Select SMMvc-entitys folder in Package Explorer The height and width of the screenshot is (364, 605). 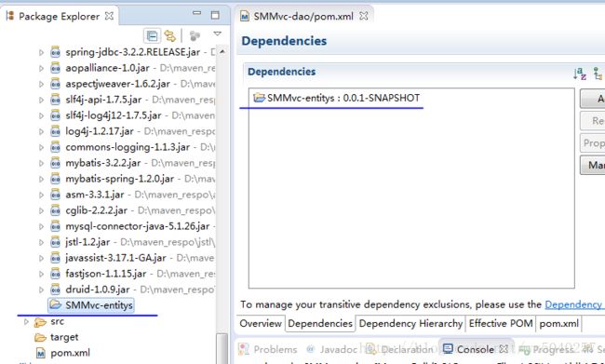click(91, 305)
